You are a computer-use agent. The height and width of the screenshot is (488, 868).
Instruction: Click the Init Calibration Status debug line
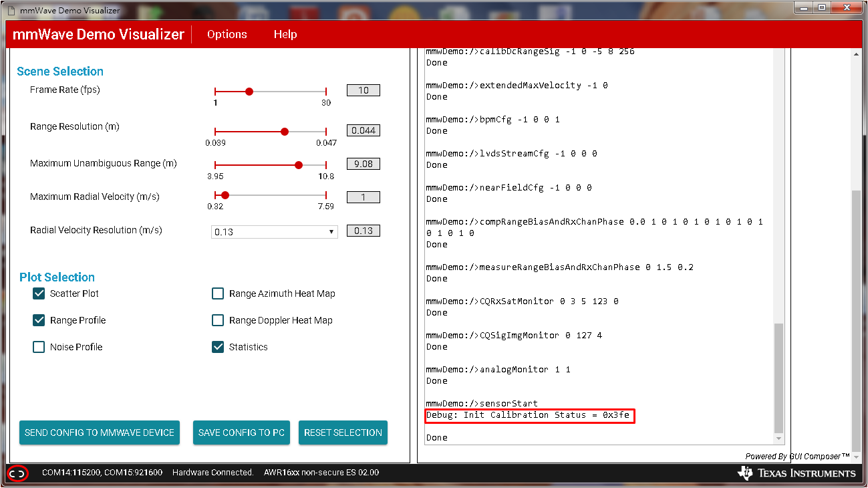click(x=529, y=415)
